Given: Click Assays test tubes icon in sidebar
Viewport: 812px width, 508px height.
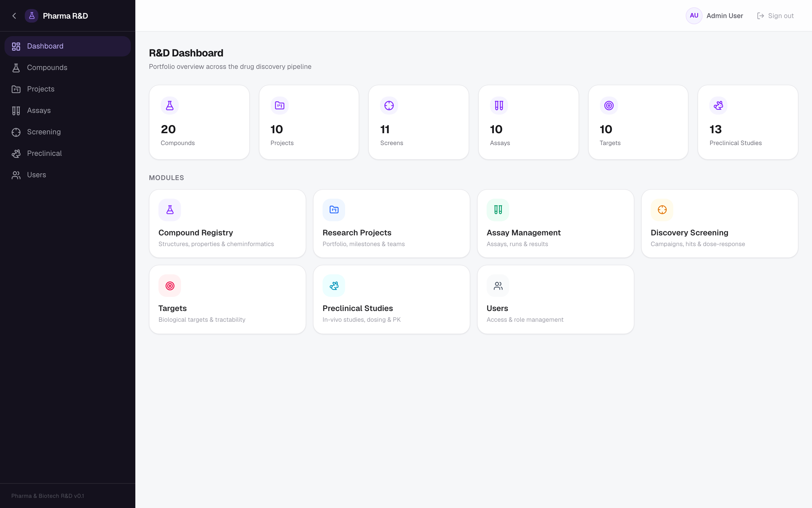Looking at the screenshot, I should click(16, 111).
